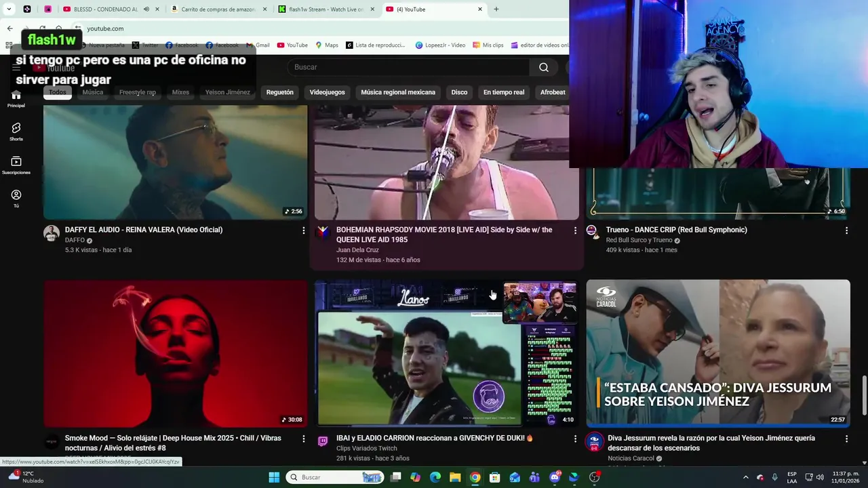
Task: Click the YouTube Buscar search field
Action: tap(408, 67)
